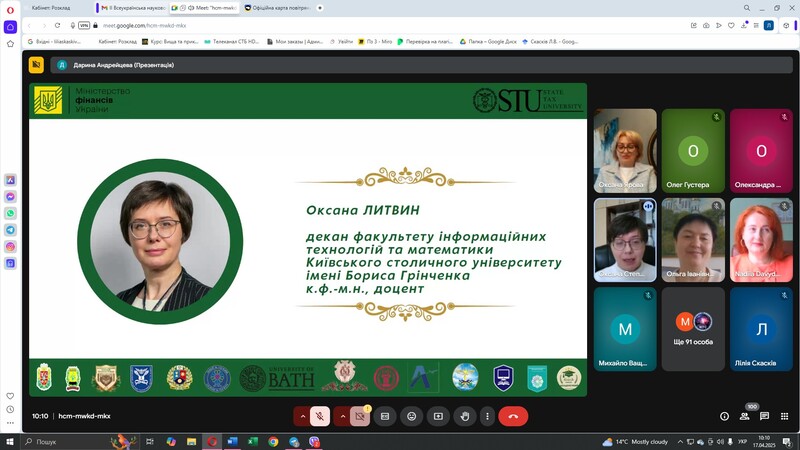
Task: Click the present screen button
Action: [438, 416]
